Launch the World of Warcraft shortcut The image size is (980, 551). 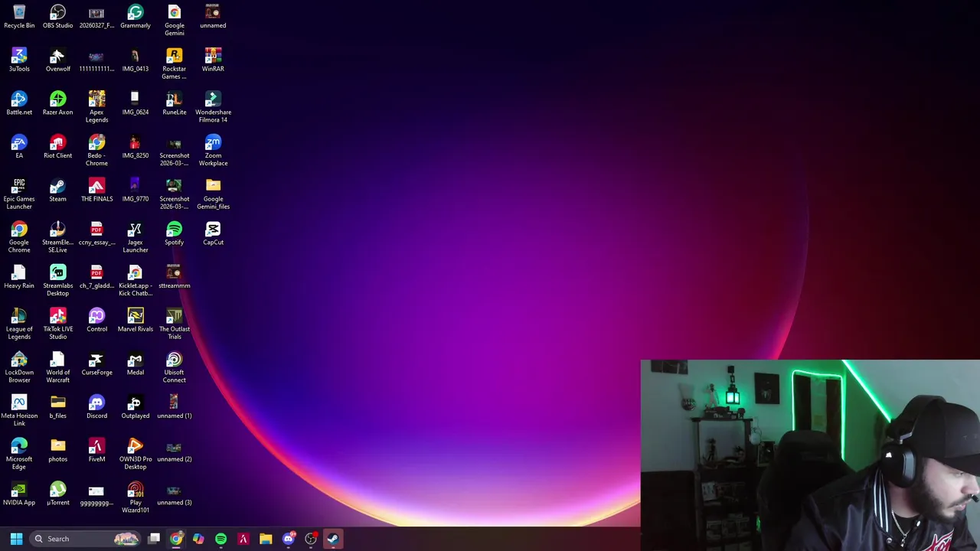tap(57, 367)
